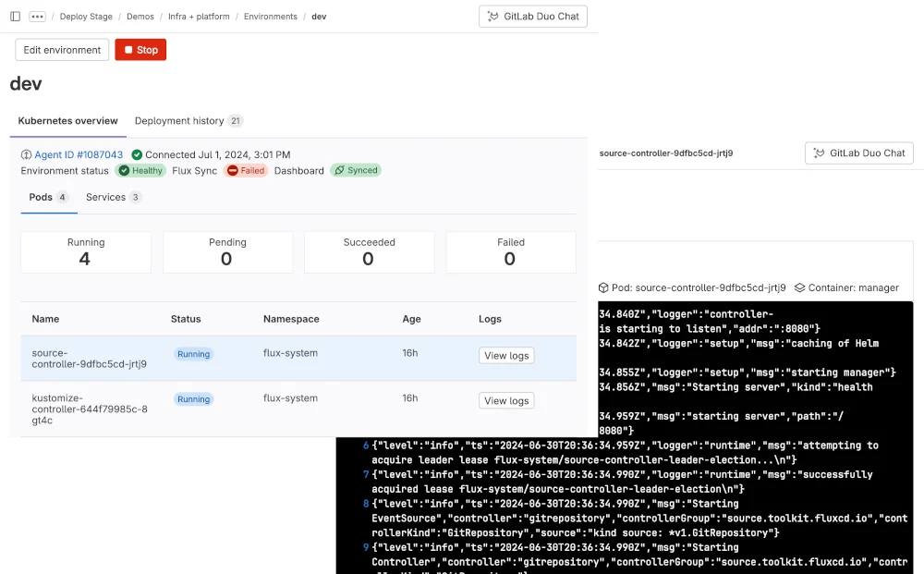The width and height of the screenshot is (924, 574).
Task: Select the Pods tab
Action: [x=43, y=197]
